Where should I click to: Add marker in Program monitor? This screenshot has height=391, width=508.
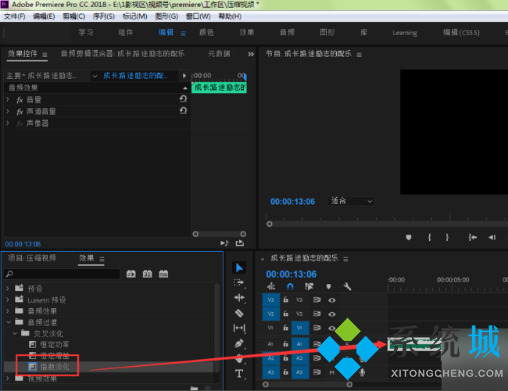pos(408,237)
